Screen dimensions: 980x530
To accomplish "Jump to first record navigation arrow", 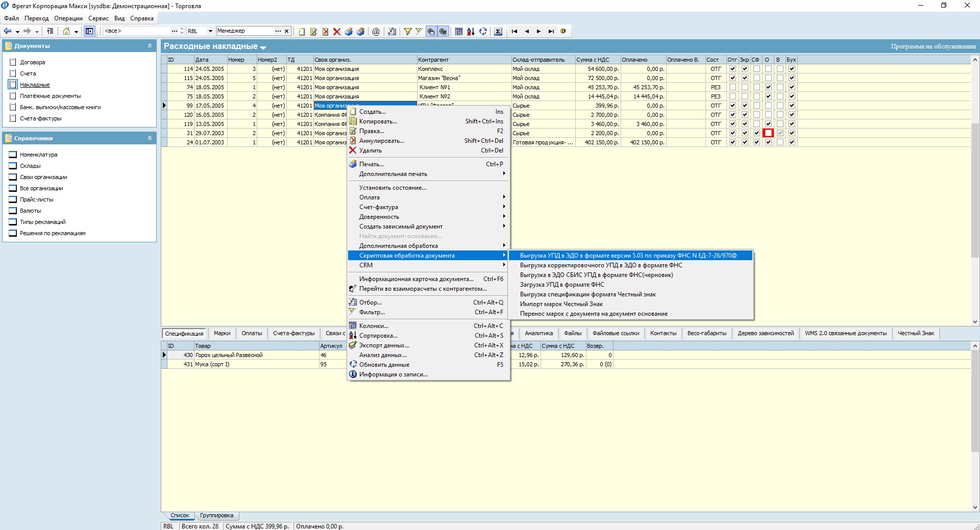I will click(x=514, y=32).
